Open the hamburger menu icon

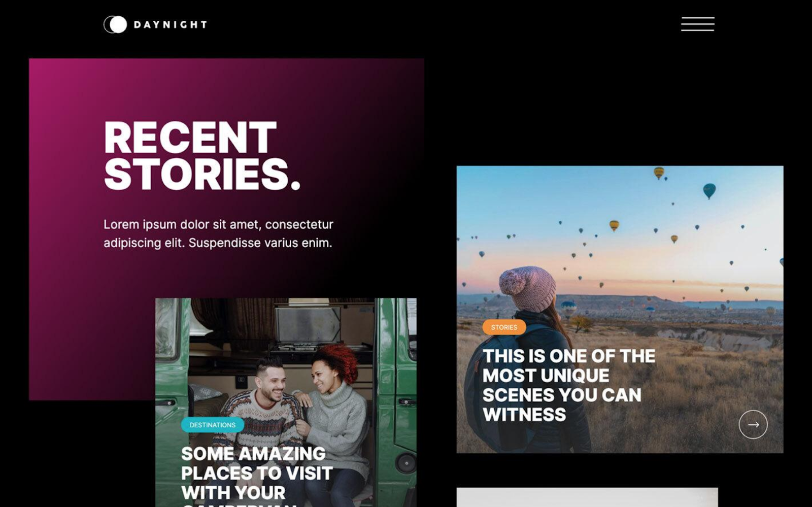[697, 24]
